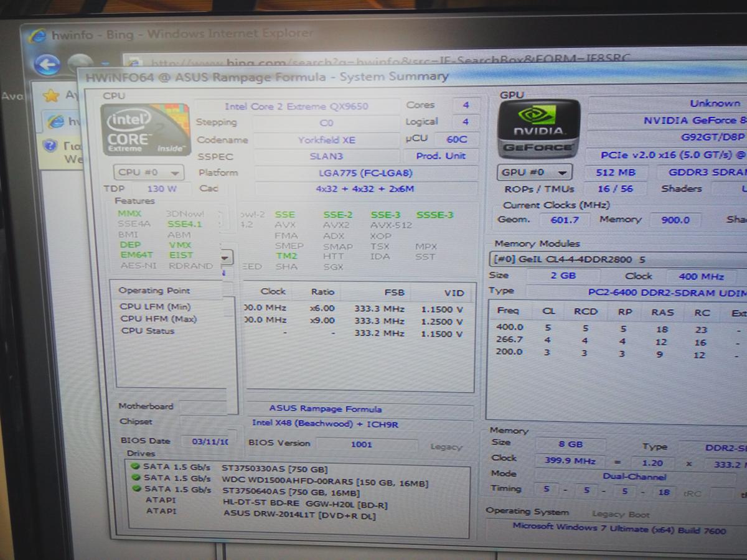Click the Yorkfield XE codename field
The image size is (747, 560).
click(x=326, y=140)
